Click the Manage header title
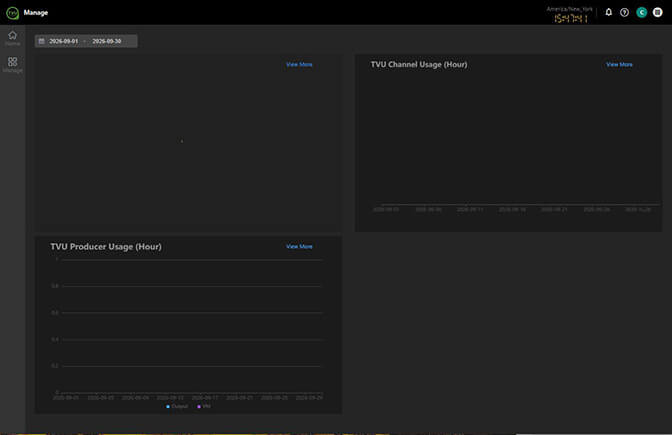672x435 pixels. point(36,13)
